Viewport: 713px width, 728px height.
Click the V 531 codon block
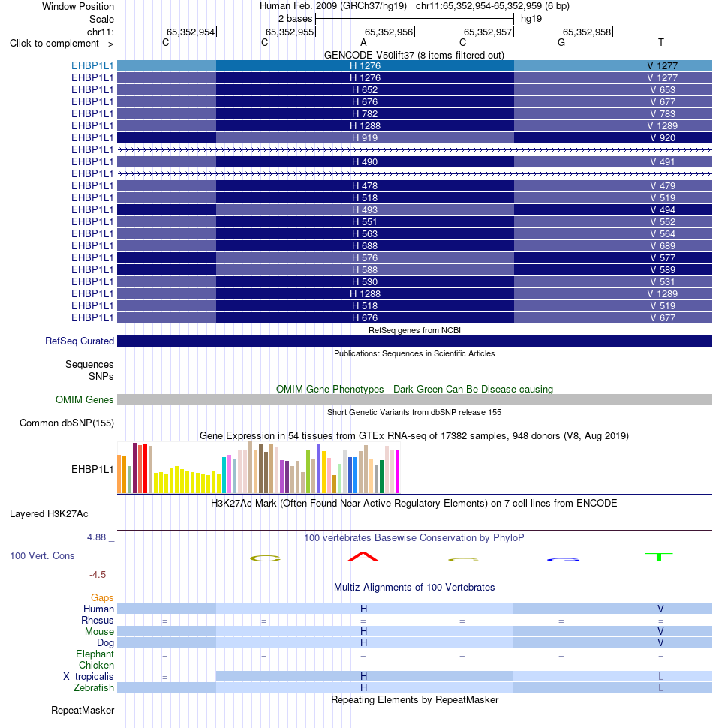613,282
